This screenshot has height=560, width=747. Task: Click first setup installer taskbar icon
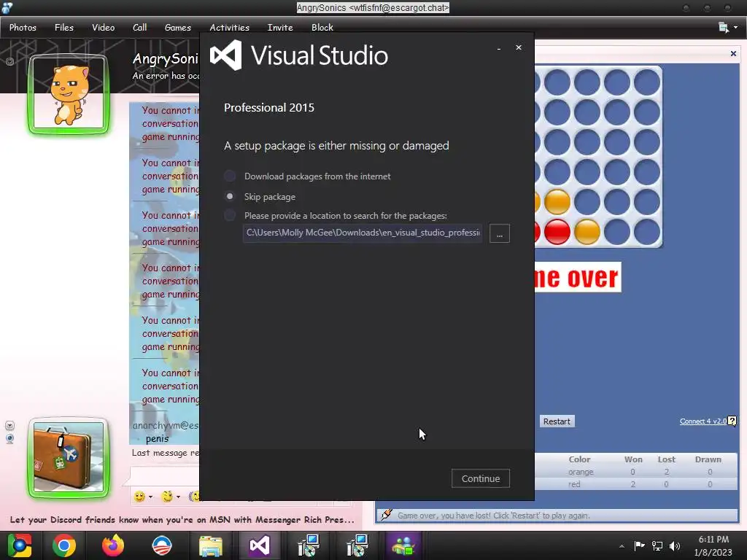(x=309, y=545)
